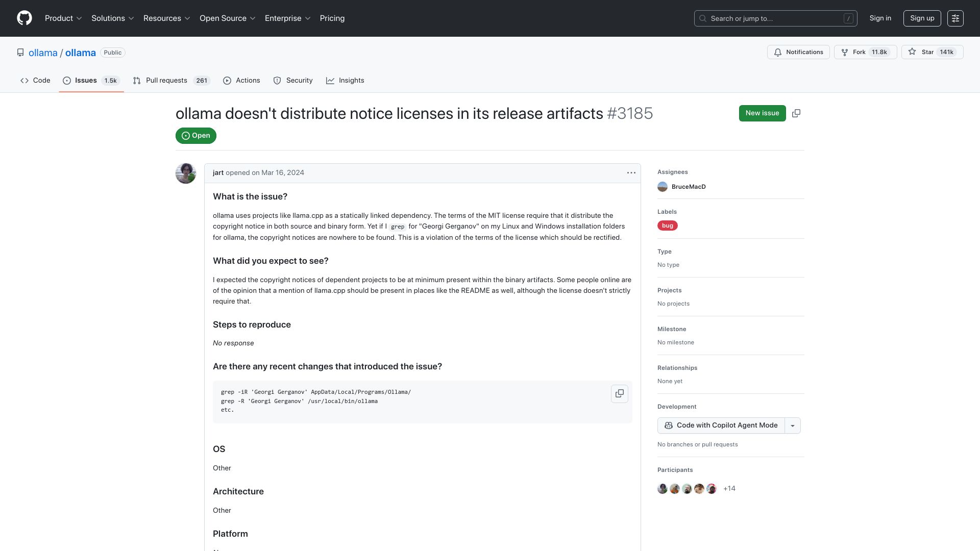Expand the Resources menu
Image resolution: width=980 pixels, height=551 pixels.
167,18
